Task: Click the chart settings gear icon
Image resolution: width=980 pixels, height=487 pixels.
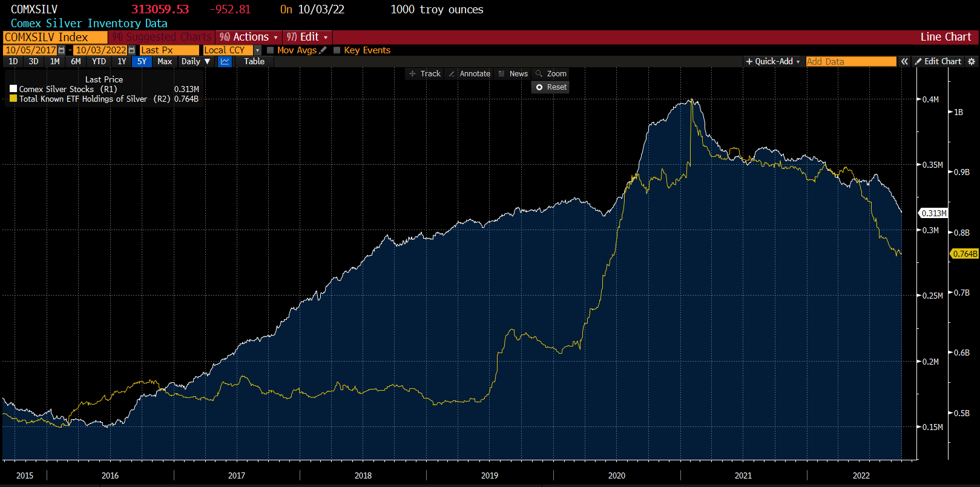Action: 972,61
